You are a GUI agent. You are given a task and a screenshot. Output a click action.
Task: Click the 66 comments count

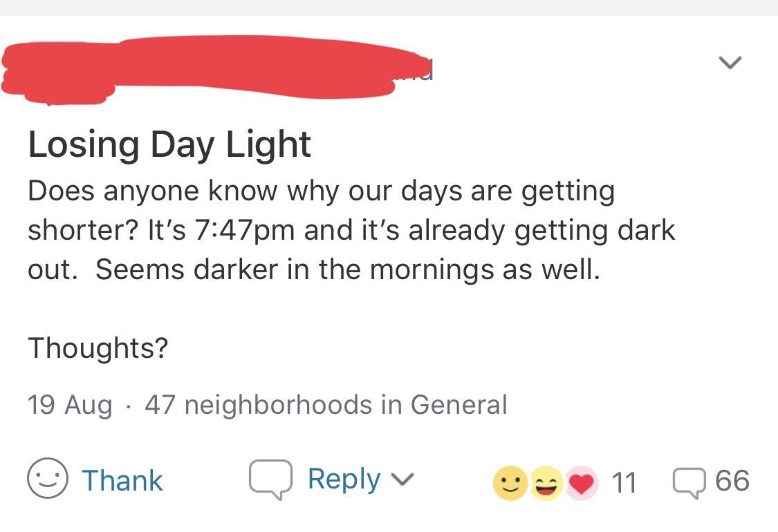coord(732,481)
